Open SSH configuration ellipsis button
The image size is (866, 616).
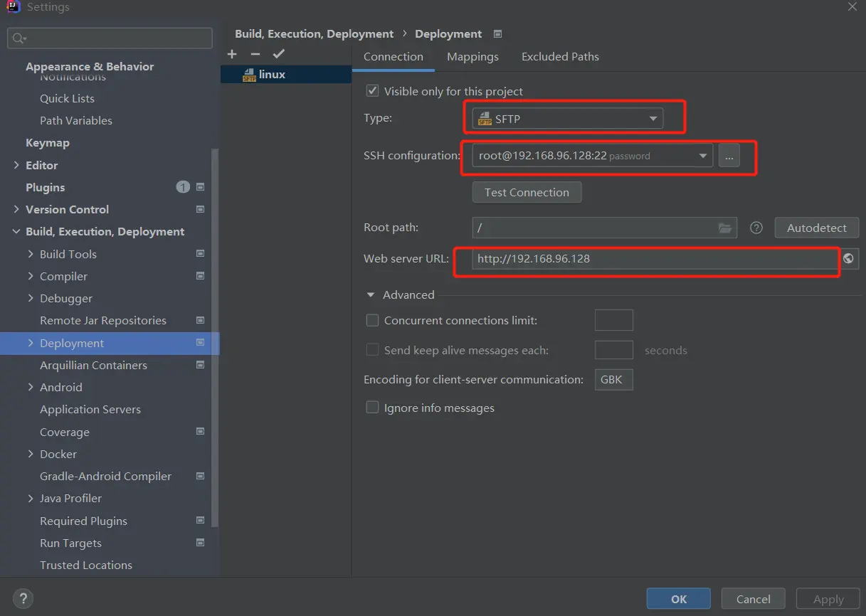click(729, 156)
